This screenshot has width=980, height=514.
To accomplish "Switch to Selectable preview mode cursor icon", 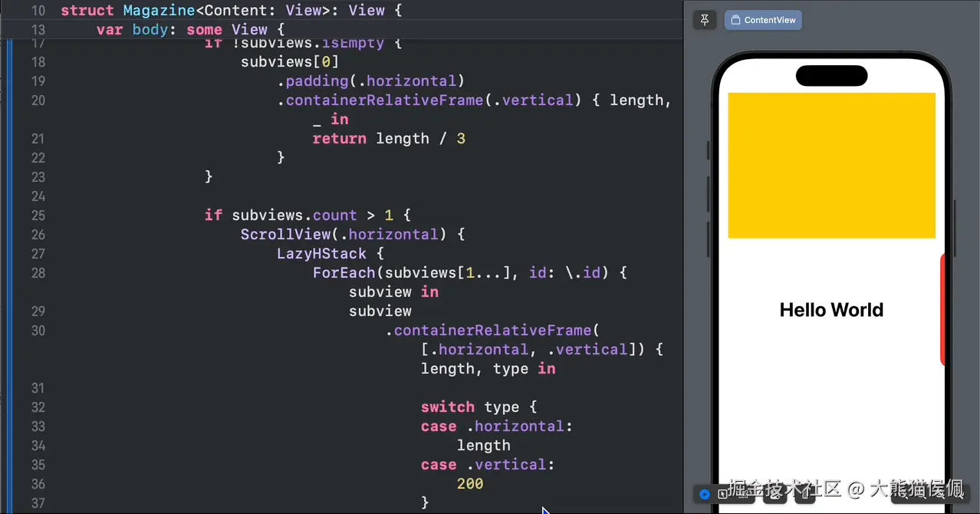I will pos(723,494).
